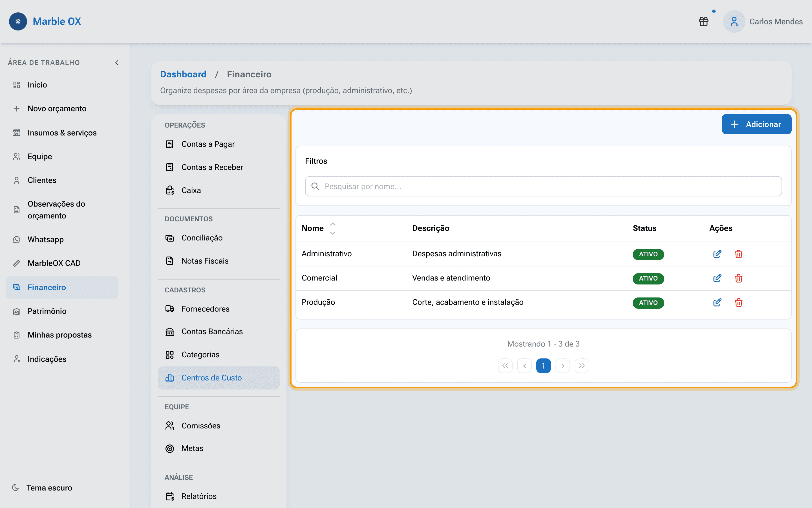Click the ATIVO status badge for Comercial
Image resolution: width=812 pixels, height=508 pixels.
(x=648, y=279)
